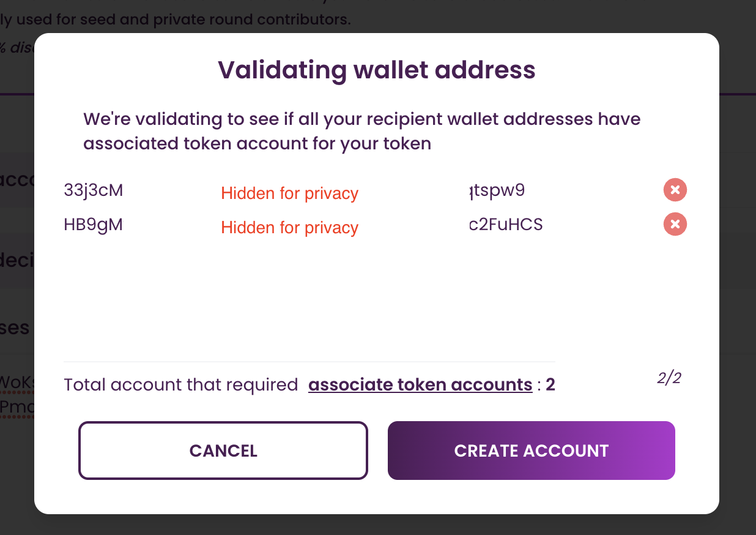Click the CANCEL button
This screenshot has height=535, width=756.
click(223, 451)
